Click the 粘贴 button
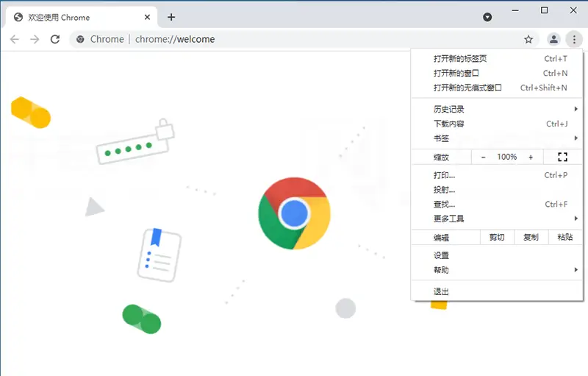Screen dimensions: 588x376 565,237
